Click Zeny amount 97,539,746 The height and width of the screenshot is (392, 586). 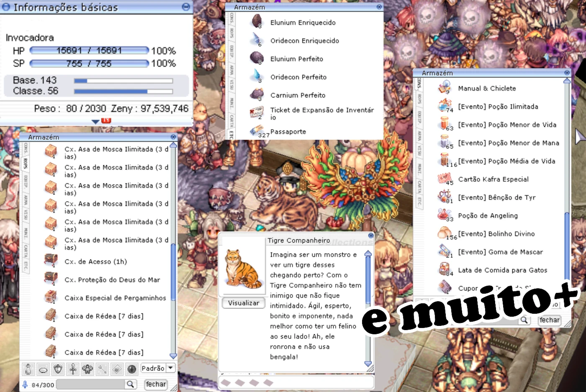click(x=164, y=109)
